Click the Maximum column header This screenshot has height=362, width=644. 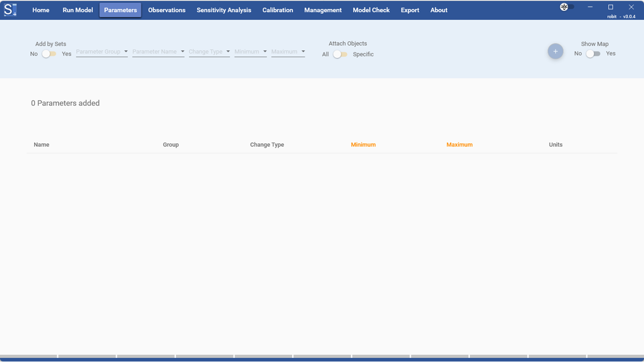click(459, 145)
